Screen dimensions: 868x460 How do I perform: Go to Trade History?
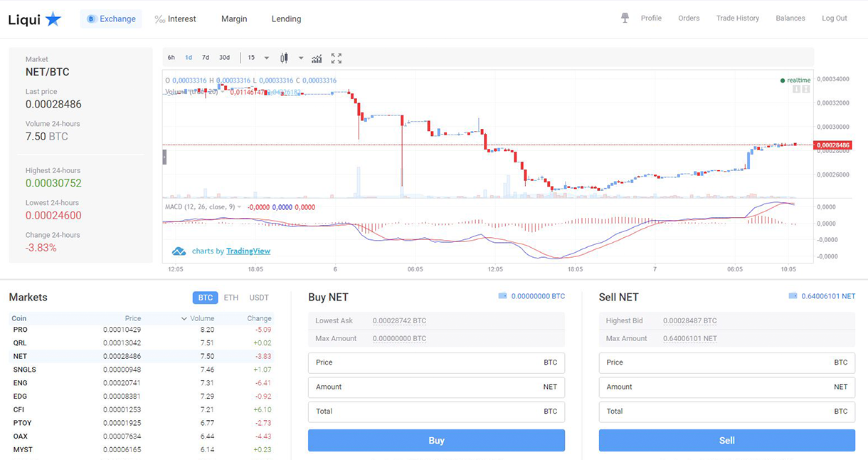click(x=737, y=19)
